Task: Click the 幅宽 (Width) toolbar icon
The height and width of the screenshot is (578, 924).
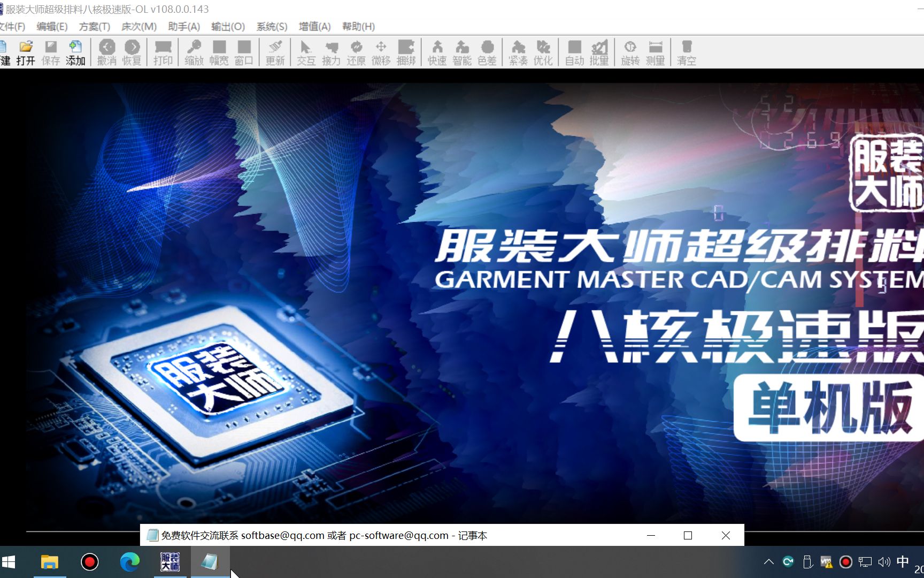Action: tap(219, 52)
